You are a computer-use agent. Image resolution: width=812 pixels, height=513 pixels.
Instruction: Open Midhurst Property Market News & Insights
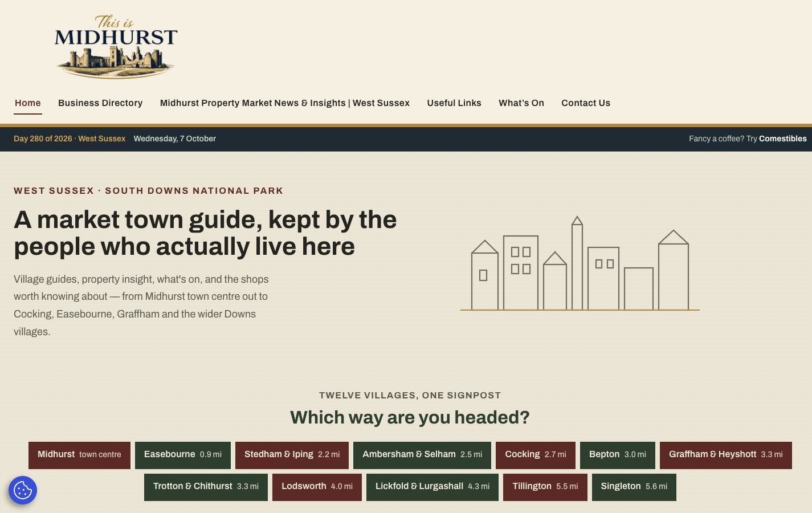(285, 103)
